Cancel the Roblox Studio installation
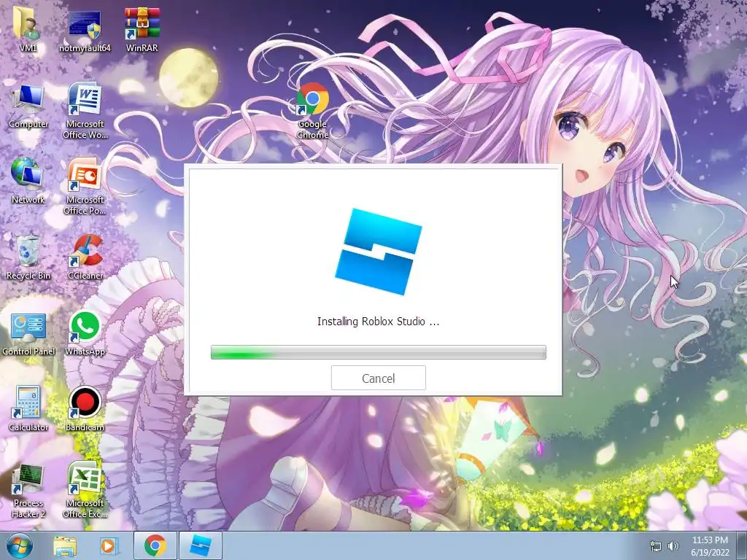The height and width of the screenshot is (560, 747). (379, 378)
